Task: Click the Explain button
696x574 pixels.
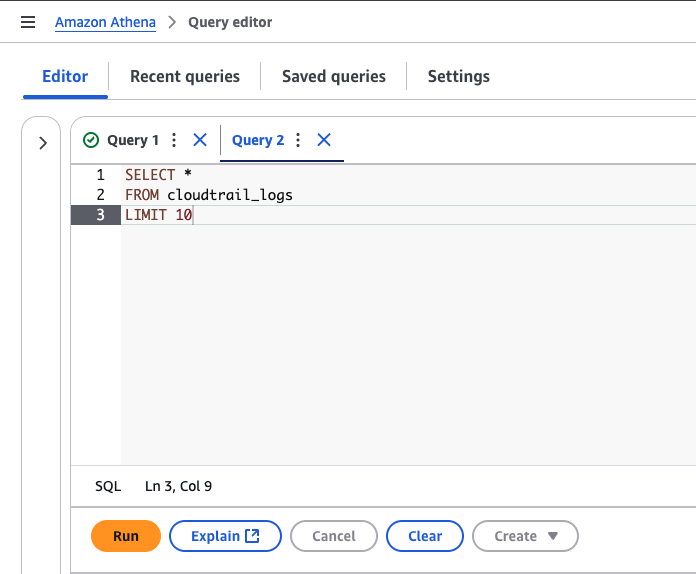Action: coord(225,536)
